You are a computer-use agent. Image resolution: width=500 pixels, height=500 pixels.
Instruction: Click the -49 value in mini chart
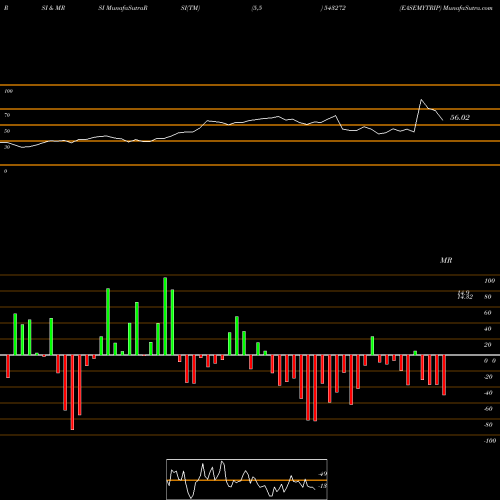coord(322,474)
